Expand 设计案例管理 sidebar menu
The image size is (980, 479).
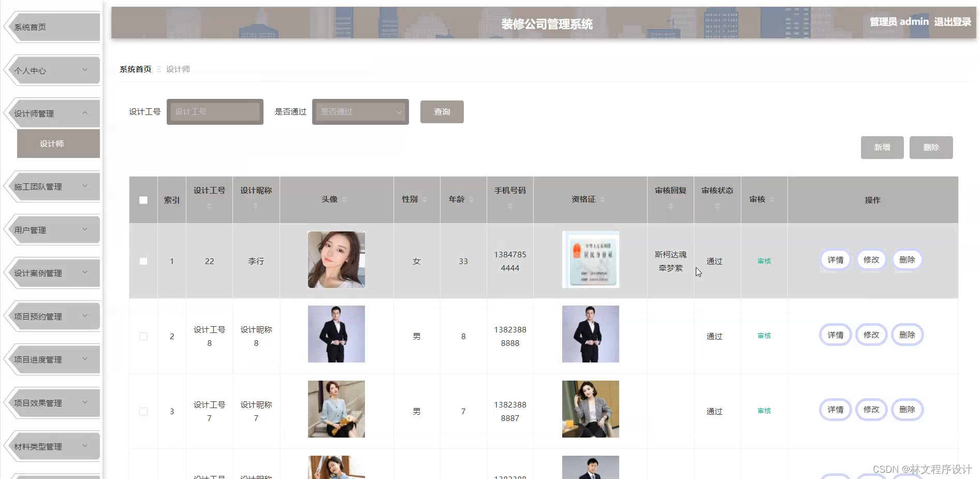tap(53, 272)
